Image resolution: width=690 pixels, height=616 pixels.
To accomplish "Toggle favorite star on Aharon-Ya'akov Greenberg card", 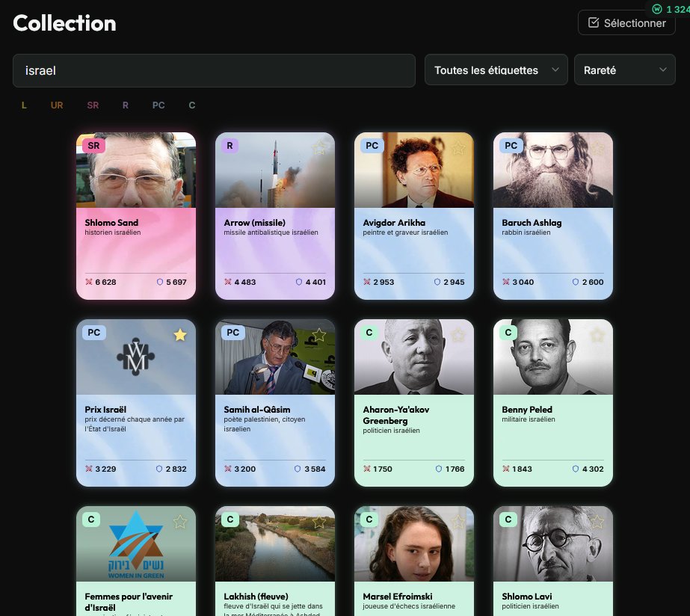I will [x=458, y=335].
